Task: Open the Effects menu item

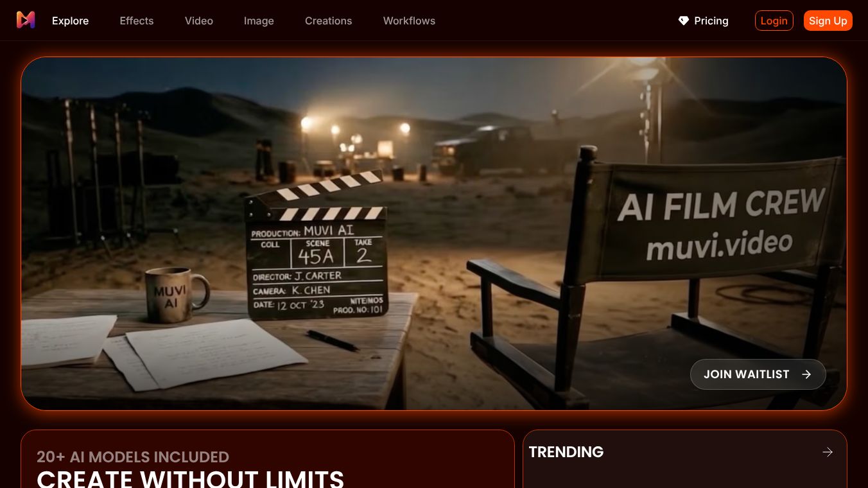Action: pos(137,21)
